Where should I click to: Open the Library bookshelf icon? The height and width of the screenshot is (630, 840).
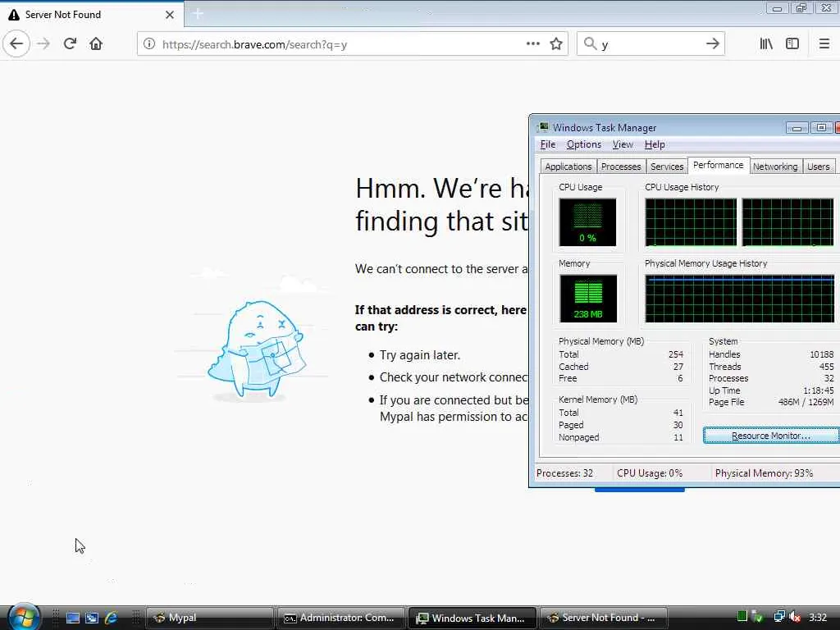(x=766, y=43)
